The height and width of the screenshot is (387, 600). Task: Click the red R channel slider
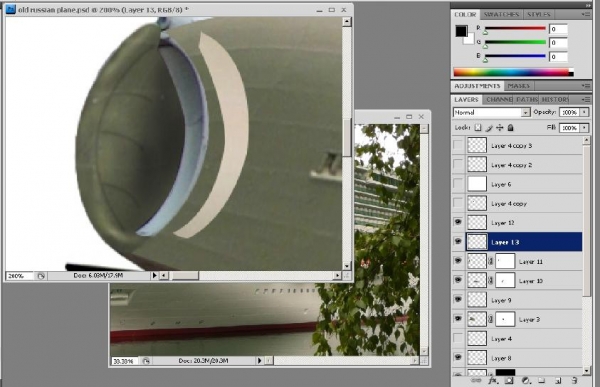click(515, 28)
